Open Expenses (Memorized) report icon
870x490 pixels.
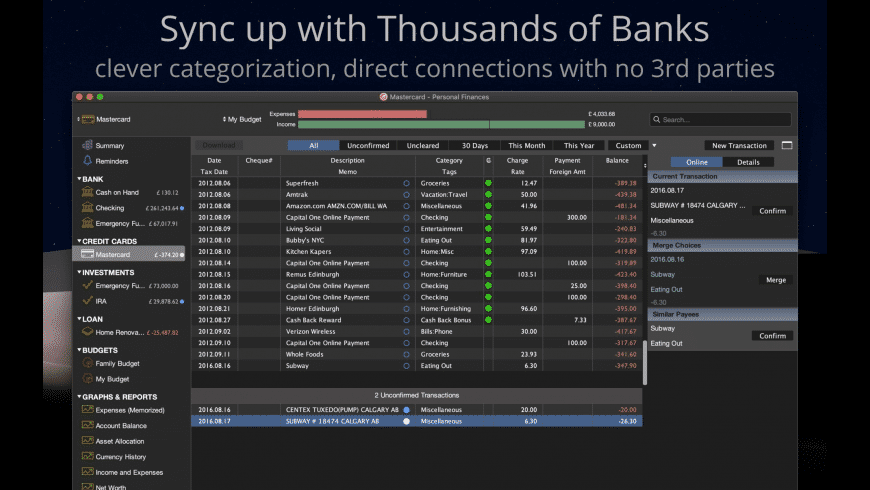tap(87, 410)
